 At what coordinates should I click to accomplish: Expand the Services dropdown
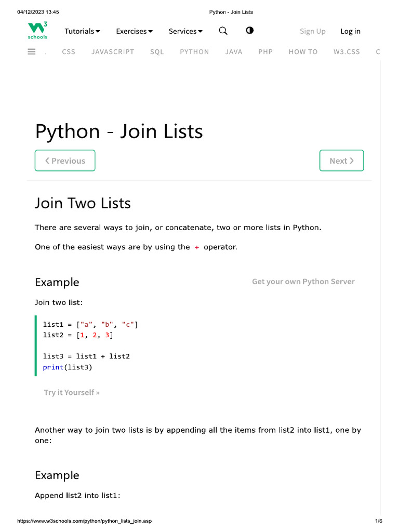pyautogui.click(x=185, y=31)
